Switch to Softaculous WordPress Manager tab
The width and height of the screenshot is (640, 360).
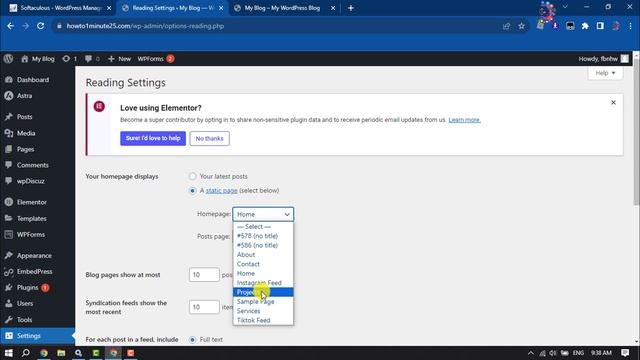[x=60, y=8]
